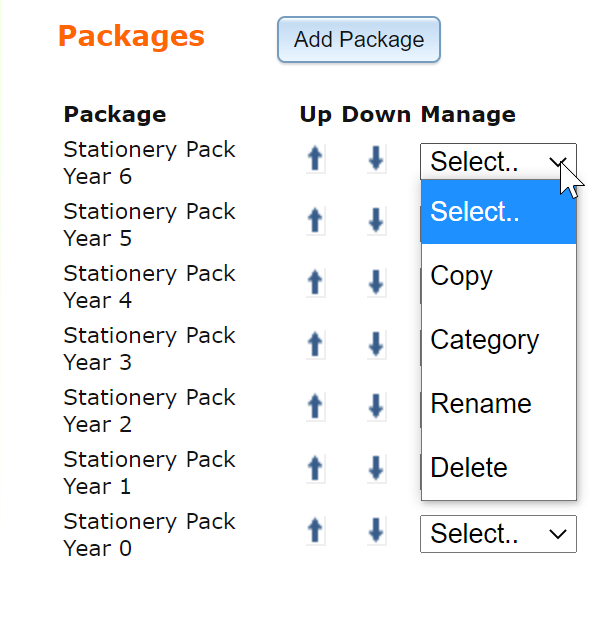
Task: Pick the highlighted Select.. option
Action: click(499, 212)
